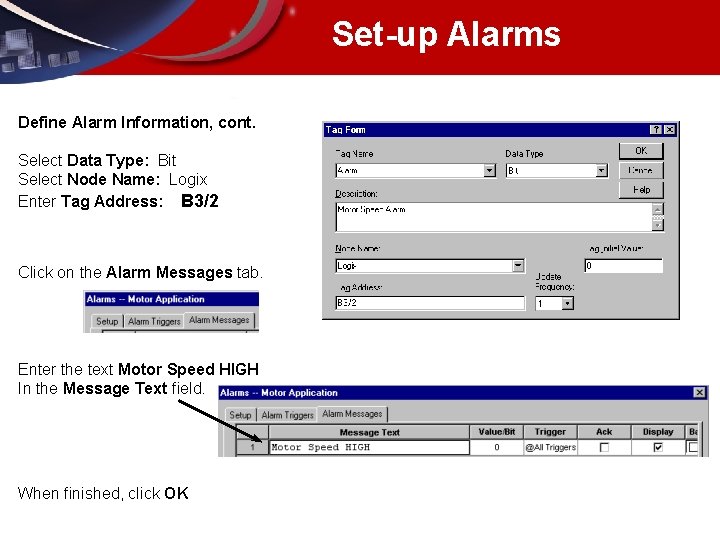Open Help in the Tag Form dialog

[x=641, y=190]
